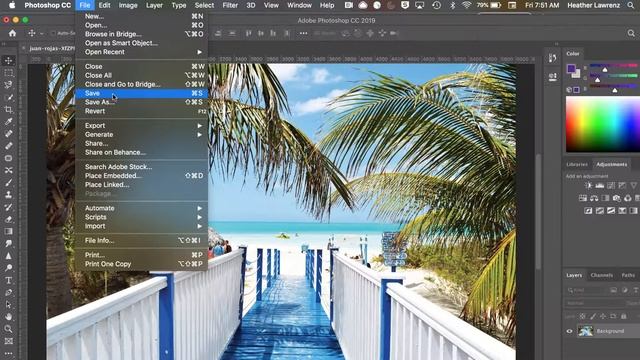Choose Save in the File menu

141,93
